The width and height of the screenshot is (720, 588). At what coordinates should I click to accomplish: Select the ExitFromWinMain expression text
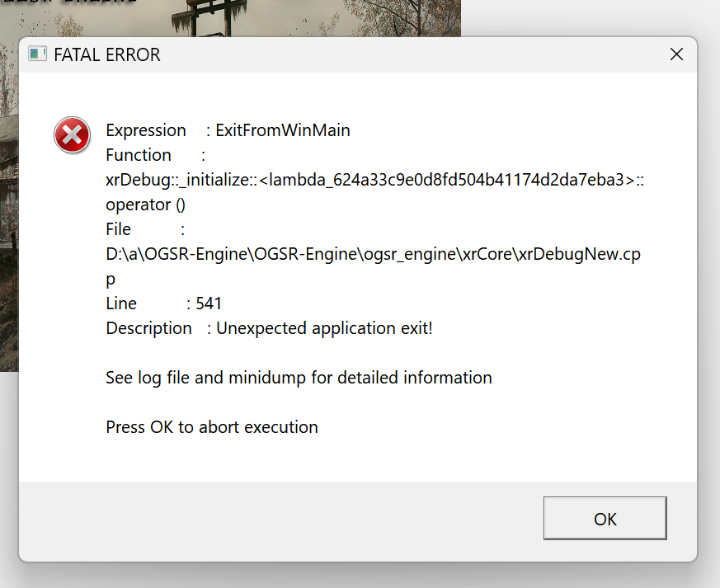(283, 130)
